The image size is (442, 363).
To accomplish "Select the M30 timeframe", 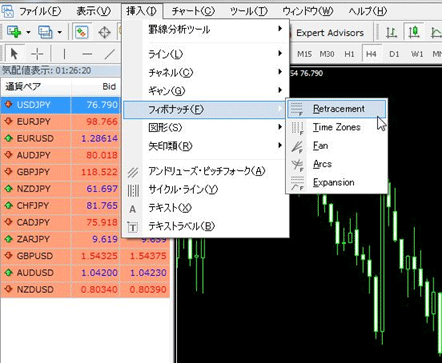I will tap(327, 54).
